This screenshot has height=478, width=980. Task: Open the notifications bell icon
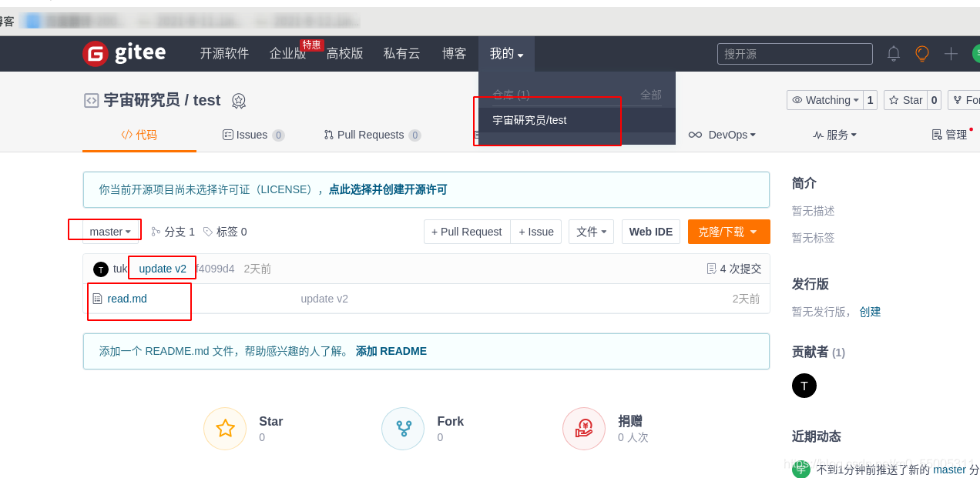[894, 53]
